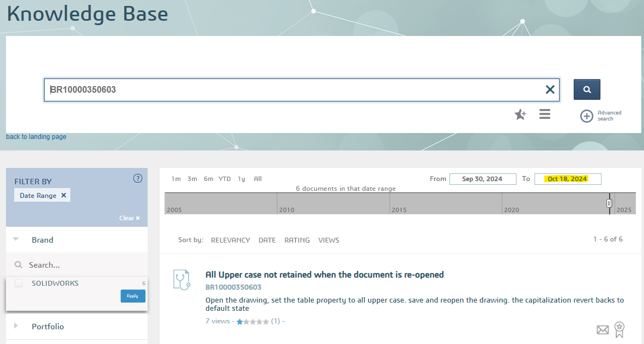Click the document stethoscope result icon
This screenshot has height=344, width=644.
(181, 279)
